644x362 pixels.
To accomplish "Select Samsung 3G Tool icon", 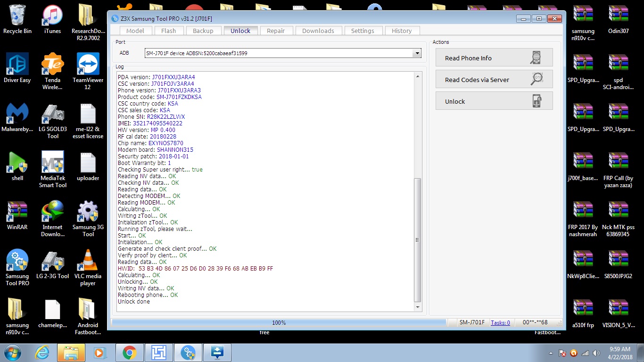I will tap(88, 219).
